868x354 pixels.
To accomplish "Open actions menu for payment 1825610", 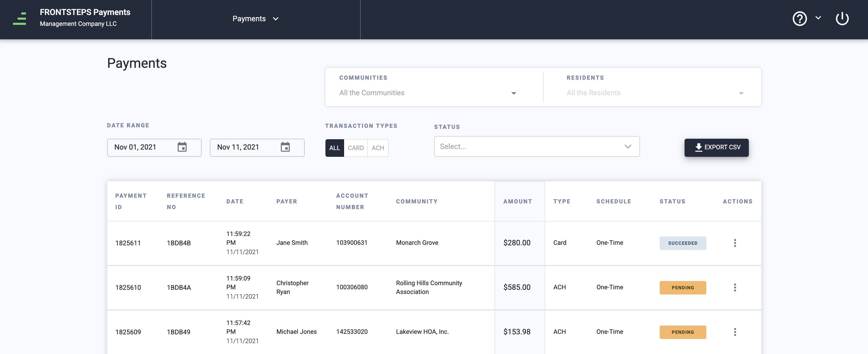I will pyautogui.click(x=735, y=287).
